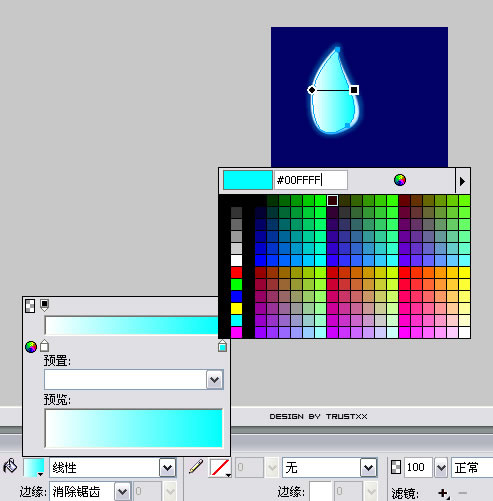Open the 预置 preset dropdown
The image size is (493, 501).
tap(215, 379)
